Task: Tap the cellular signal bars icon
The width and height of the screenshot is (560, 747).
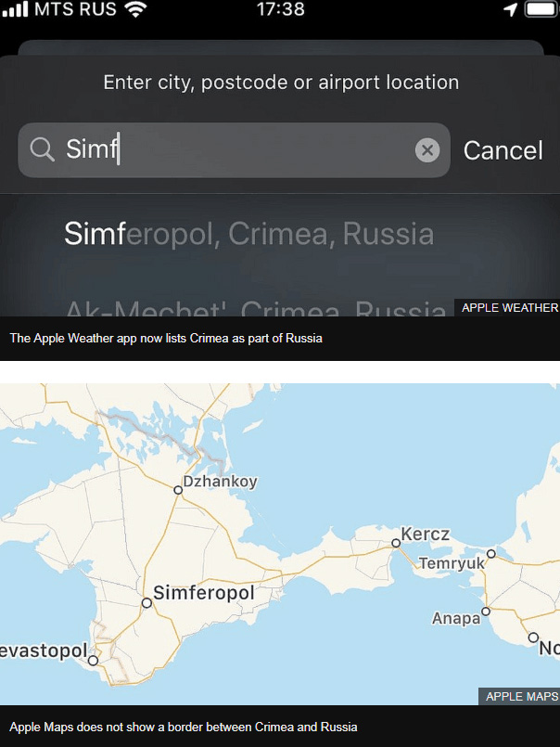Action: (15, 9)
